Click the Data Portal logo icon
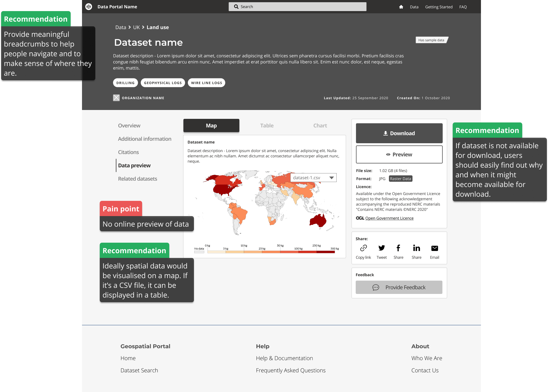 tap(89, 7)
